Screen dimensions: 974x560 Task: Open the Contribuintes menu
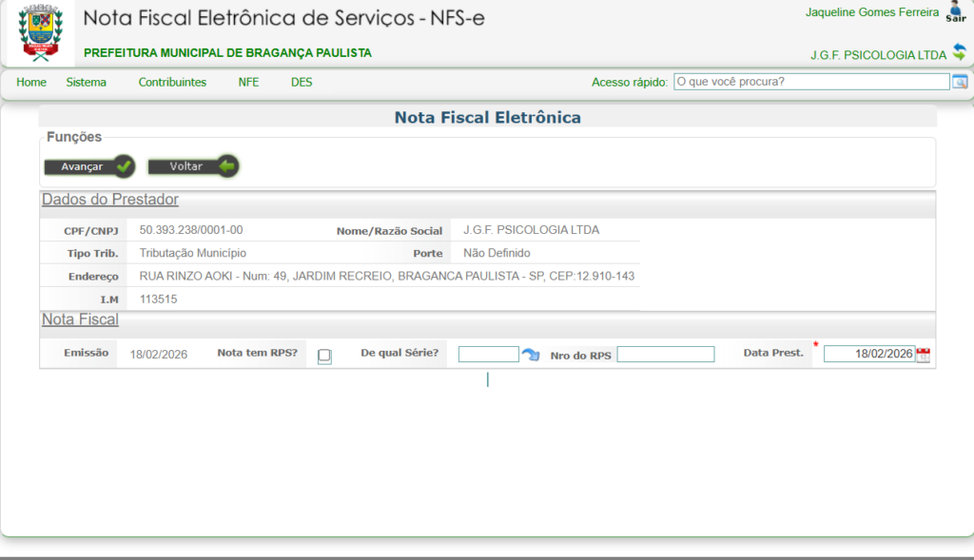tap(172, 83)
